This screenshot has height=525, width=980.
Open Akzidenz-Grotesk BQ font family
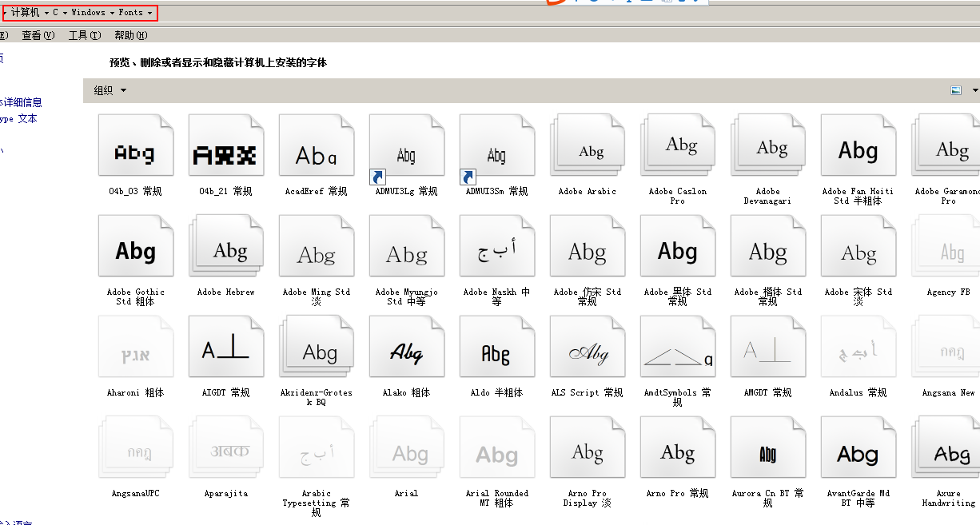click(x=316, y=347)
